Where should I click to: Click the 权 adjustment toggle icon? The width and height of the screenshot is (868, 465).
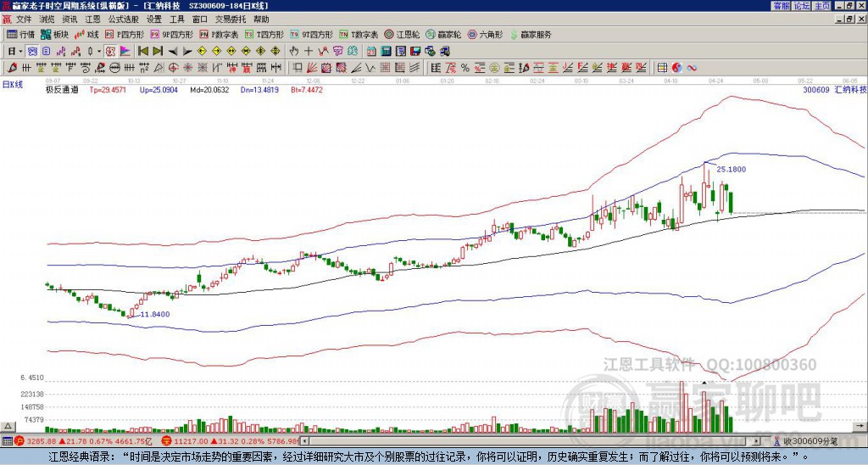(x=110, y=52)
